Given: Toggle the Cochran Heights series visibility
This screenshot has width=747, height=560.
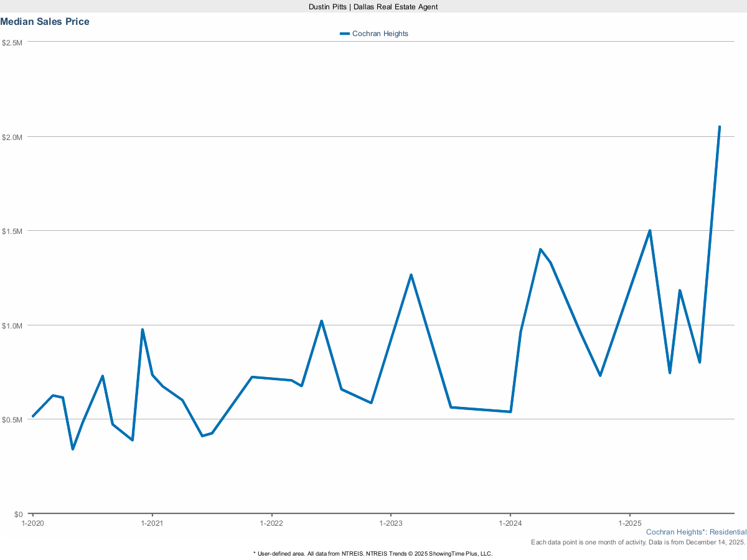Looking at the screenshot, I should (x=374, y=33).
